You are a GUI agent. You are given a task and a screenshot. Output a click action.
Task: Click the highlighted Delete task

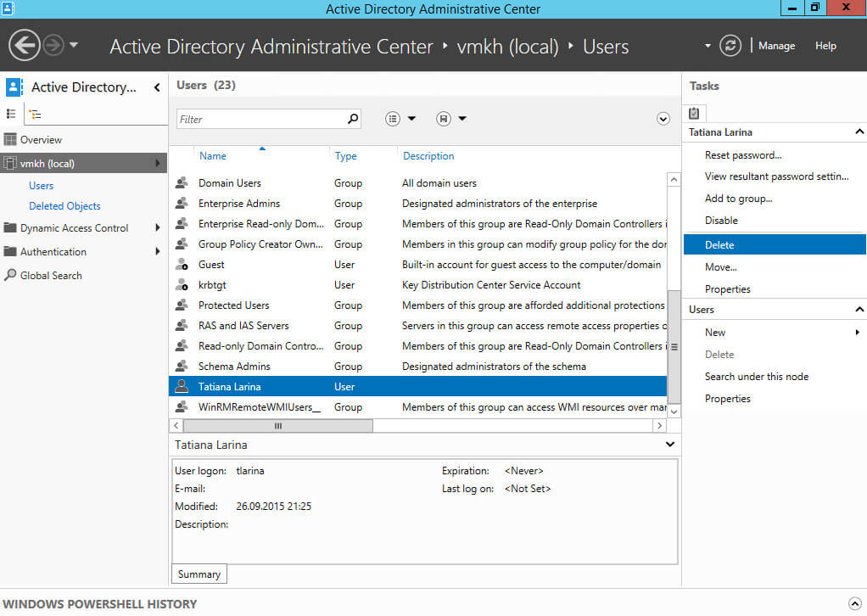pos(774,244)
